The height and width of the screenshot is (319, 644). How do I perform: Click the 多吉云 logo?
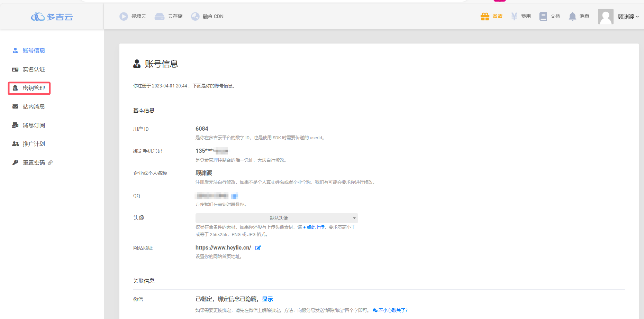click(52, 17)
